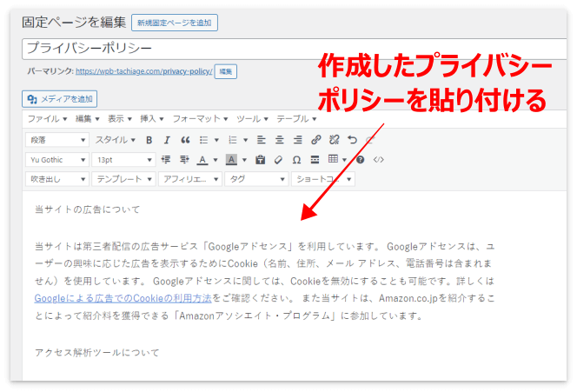Insert a blockquote

[x=185, y=140]
